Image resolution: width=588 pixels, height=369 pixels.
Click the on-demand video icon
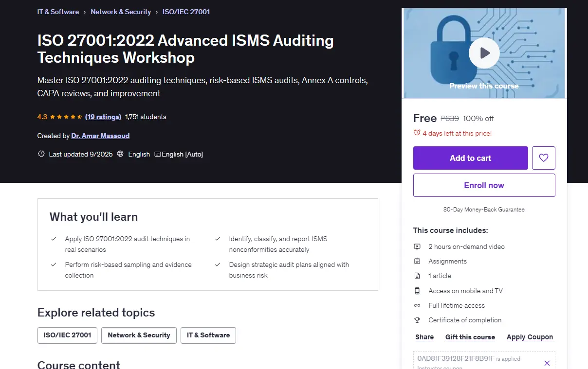[x=417, y=246]
